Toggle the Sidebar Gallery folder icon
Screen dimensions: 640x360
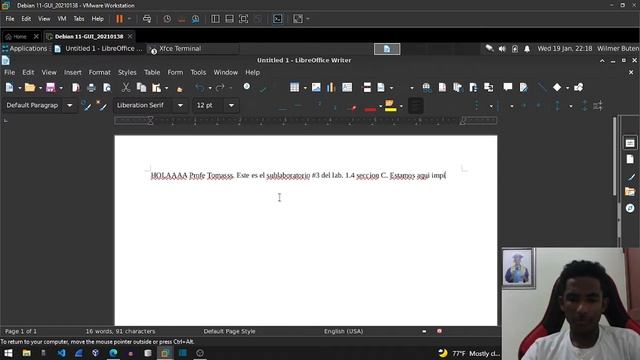tap(630, 191)
